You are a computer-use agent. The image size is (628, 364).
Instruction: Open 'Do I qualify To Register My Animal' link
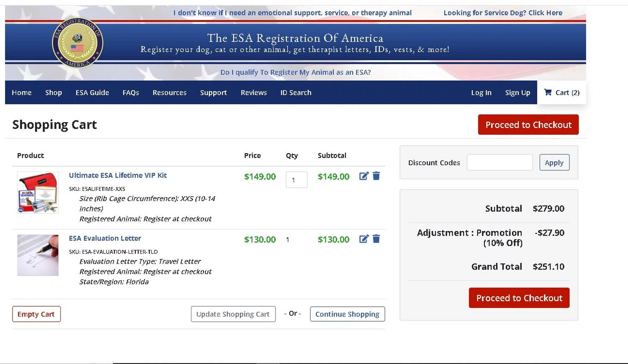click(296, 72)
